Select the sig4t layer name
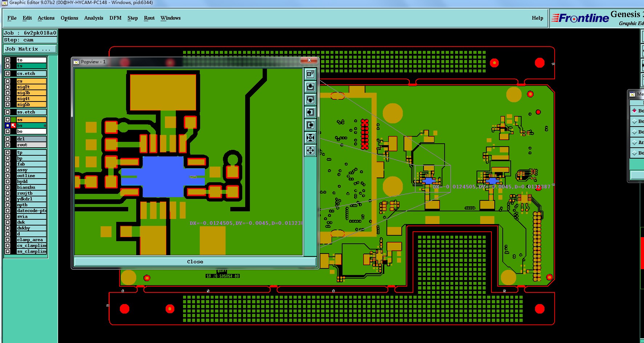Viewport: 644px width, 343px height. pos(32,99)
